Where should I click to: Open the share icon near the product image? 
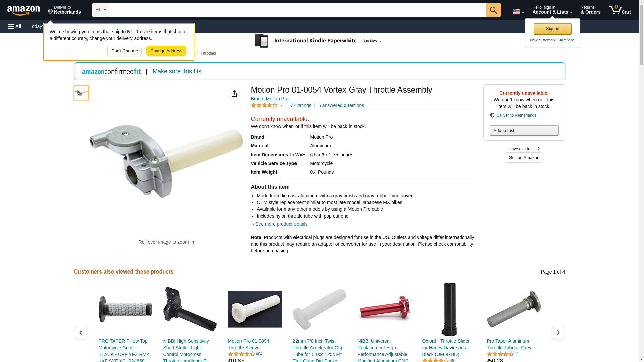[234, 94]
